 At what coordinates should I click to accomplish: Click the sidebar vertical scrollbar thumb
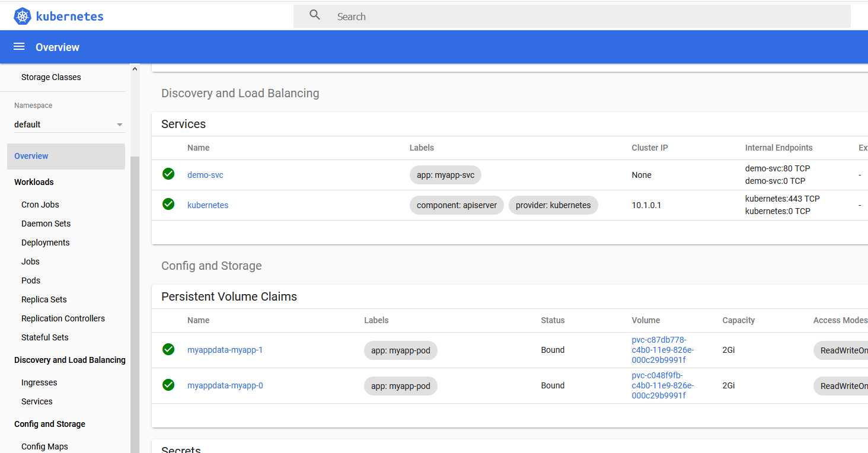135,305
